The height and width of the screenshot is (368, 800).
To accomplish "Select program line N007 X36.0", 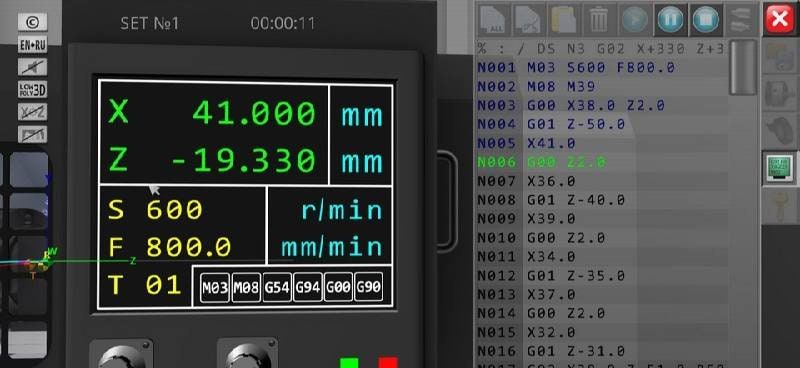I will [x=602, y=181].
